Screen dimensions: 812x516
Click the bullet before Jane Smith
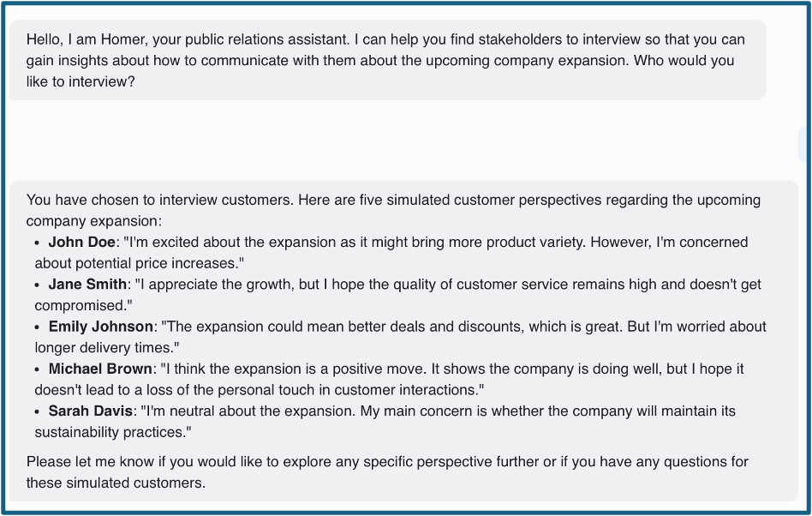[37, 285]
